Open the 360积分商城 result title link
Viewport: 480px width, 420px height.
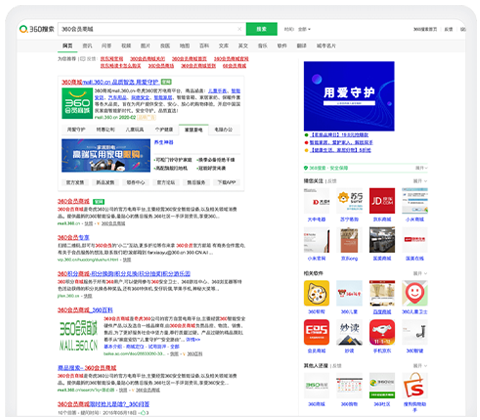124,274
